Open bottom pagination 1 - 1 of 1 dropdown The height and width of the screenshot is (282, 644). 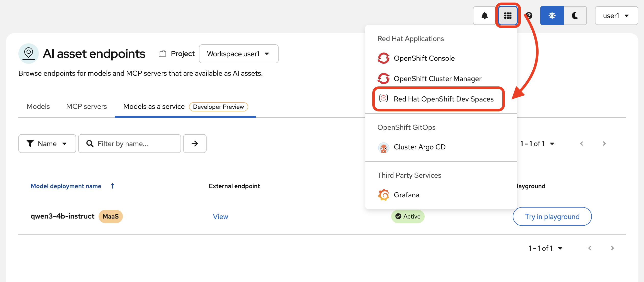545,248
